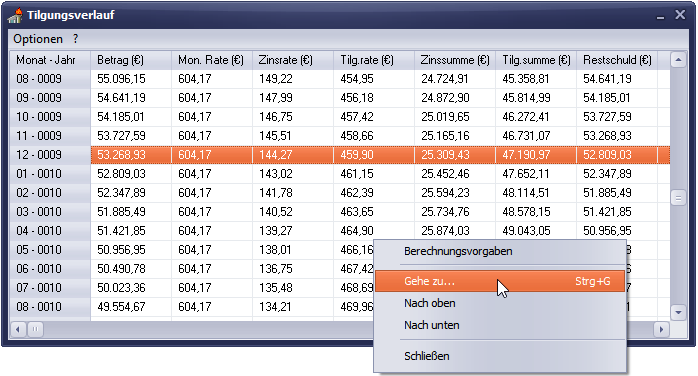Click the Zinssumme cell 24.872,90
This screenshot has width=698, height=376.
[x=455, y=98]
